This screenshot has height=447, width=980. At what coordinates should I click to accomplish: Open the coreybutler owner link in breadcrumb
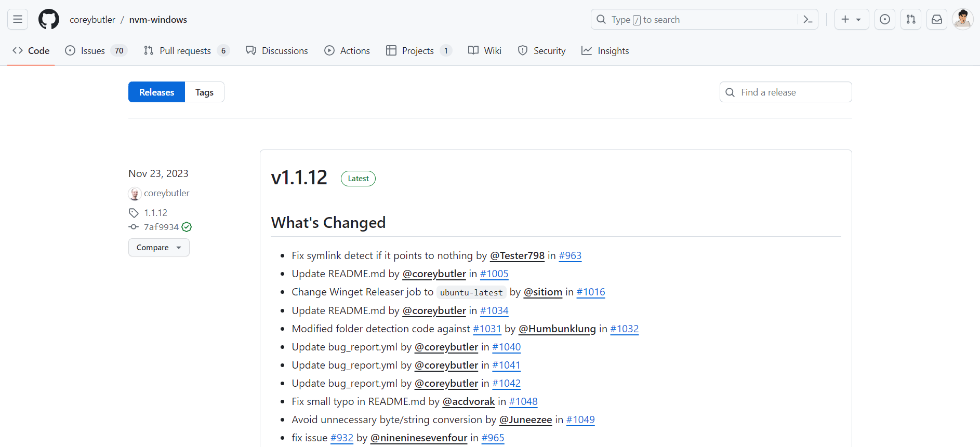pyautogui.click(x=92, y=19)
